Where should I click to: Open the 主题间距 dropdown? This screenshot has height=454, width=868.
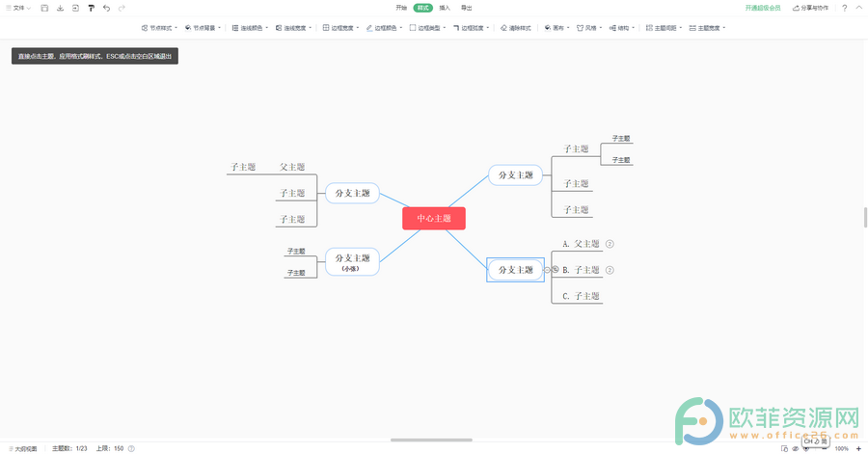(x=664, y=28)
